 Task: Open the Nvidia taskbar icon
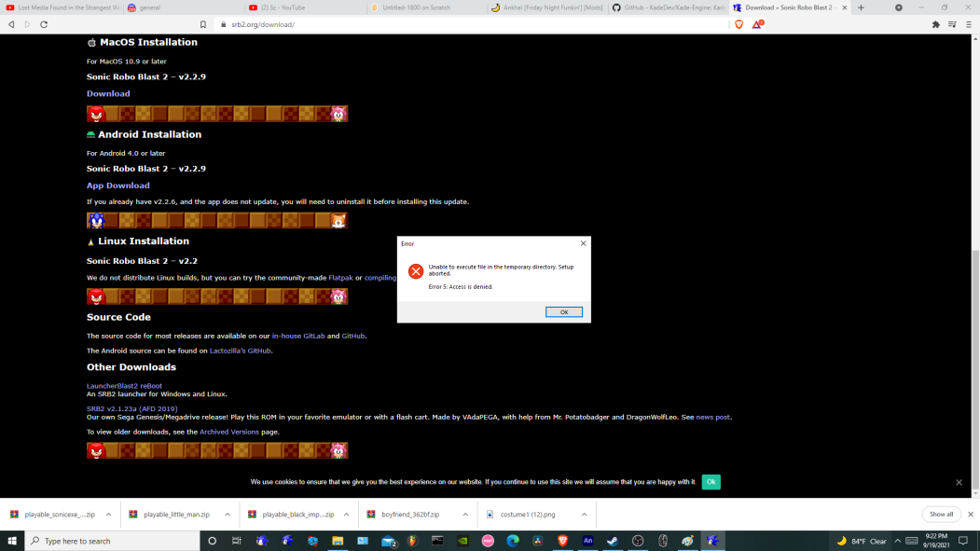click(462, 541)
